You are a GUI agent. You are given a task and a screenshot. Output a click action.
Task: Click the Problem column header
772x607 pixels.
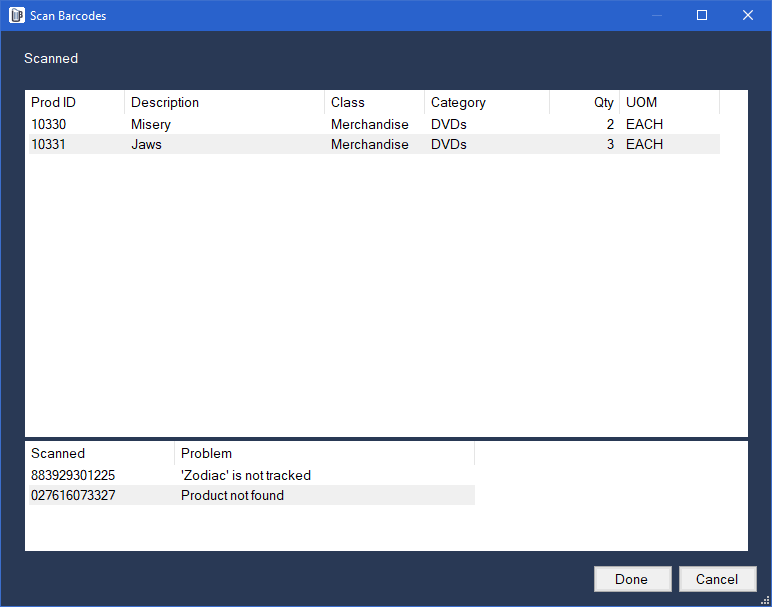tap(324, 453)
